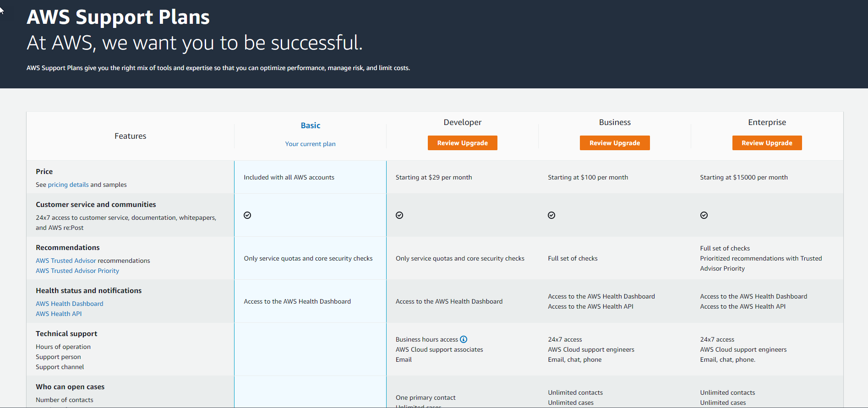Click Review Upgrade under the Enterprise plan
The height and width of the screenshot is (408, 868).
point(767,143)
